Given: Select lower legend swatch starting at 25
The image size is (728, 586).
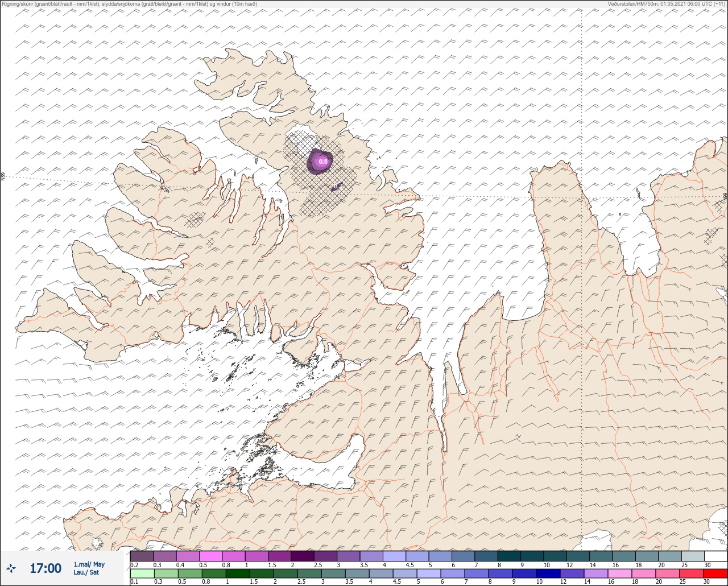Looking at the screenshot, I should tap(691, 573).
